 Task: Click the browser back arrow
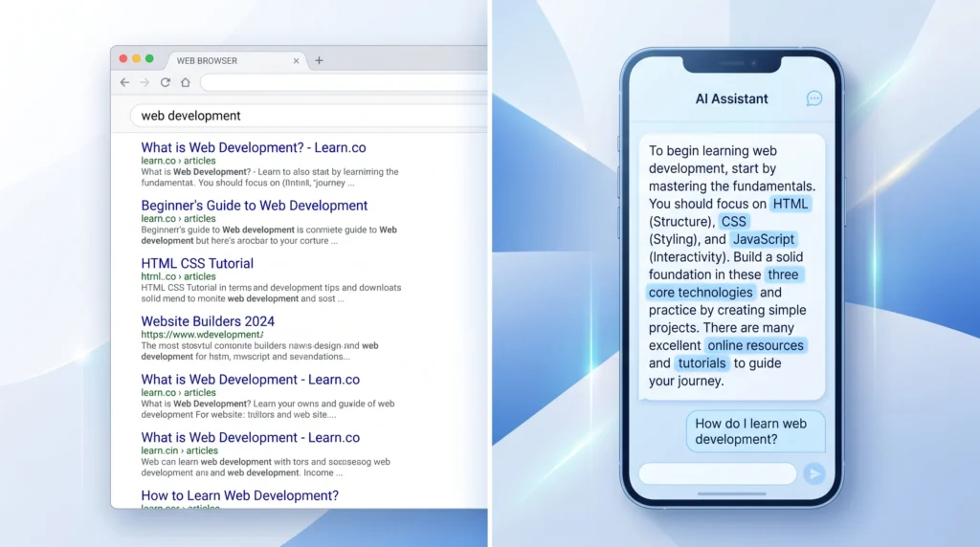(125, 82)
